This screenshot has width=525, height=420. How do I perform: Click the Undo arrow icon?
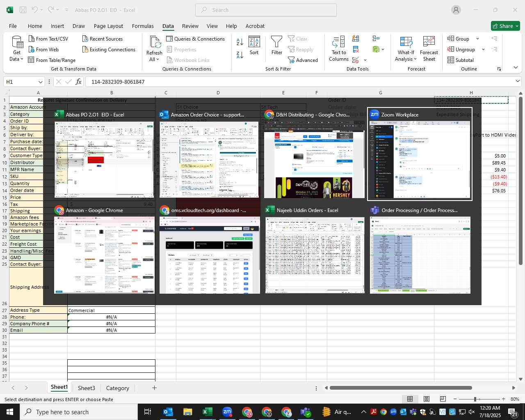[x=35, y=10]
